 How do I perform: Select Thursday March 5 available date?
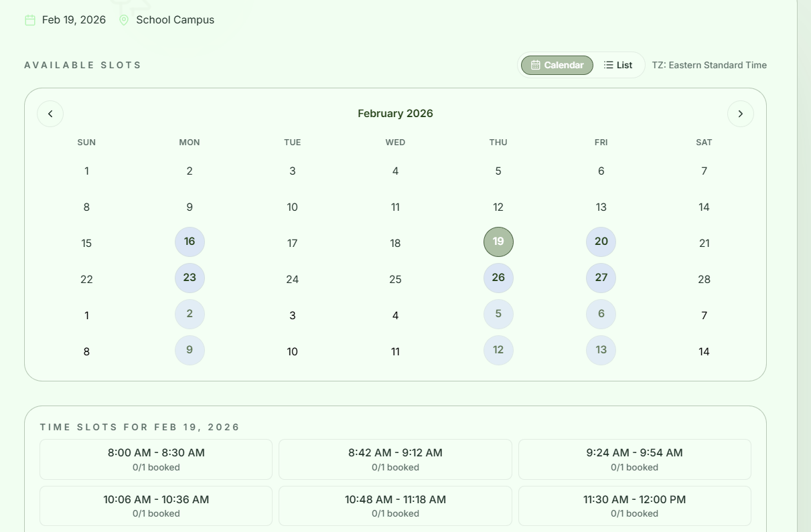498,314
